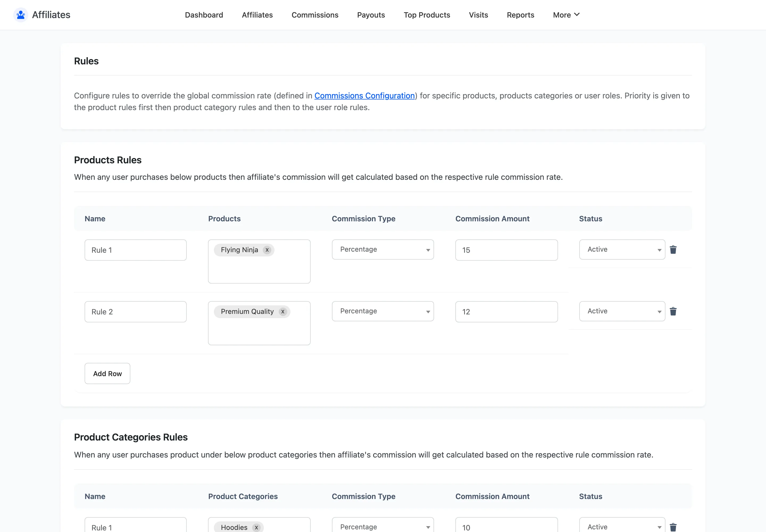Edit commission amount field showing 12
Screen dimensions: 766x532
[x=506, y=312]
